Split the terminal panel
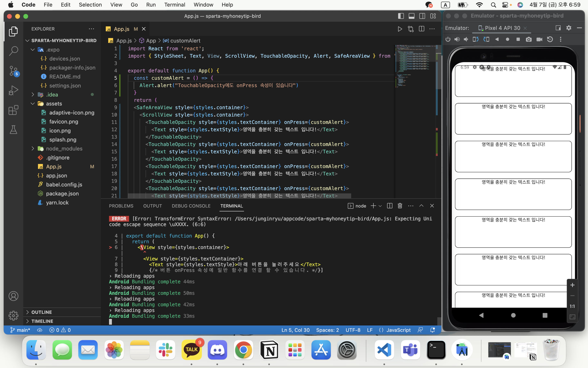This screenshot has width=588, height=368. [390, 206]
